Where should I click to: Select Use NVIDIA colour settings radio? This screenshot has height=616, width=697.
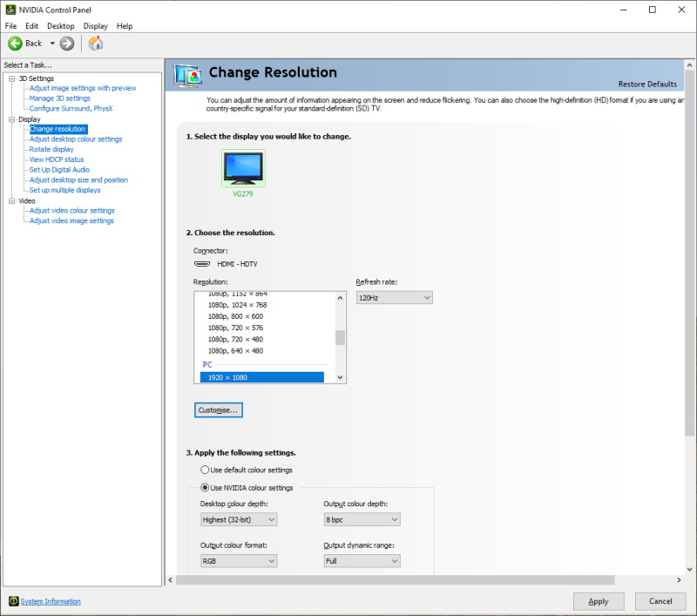click(205, 488)
